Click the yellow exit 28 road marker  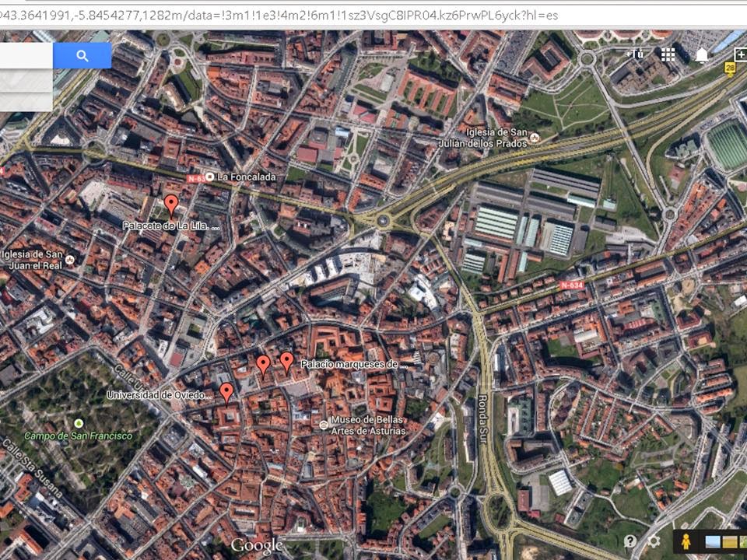coord(730,68)
